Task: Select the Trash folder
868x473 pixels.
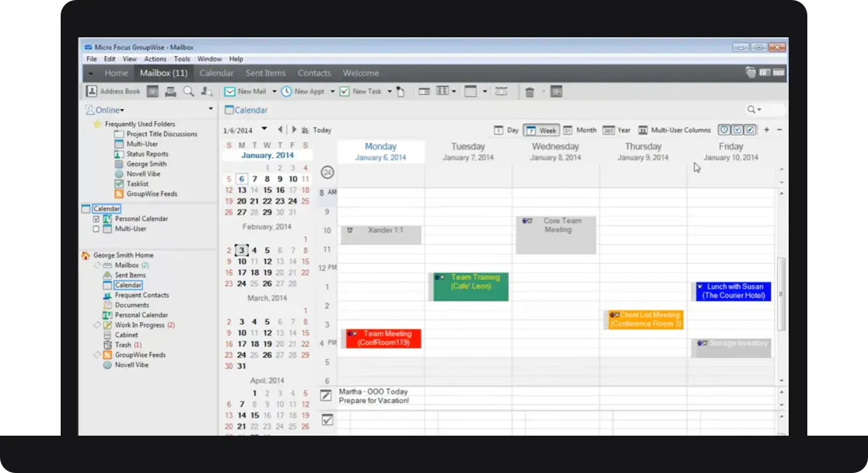Action: tap(123, 345)
